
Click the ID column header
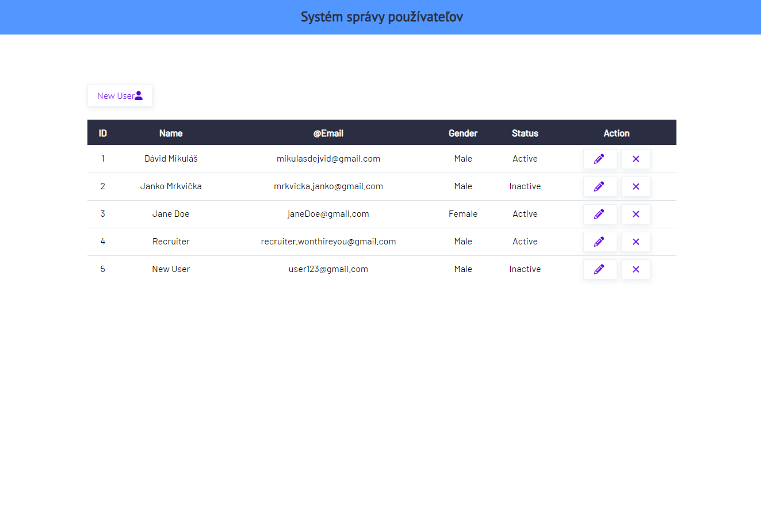103,133
